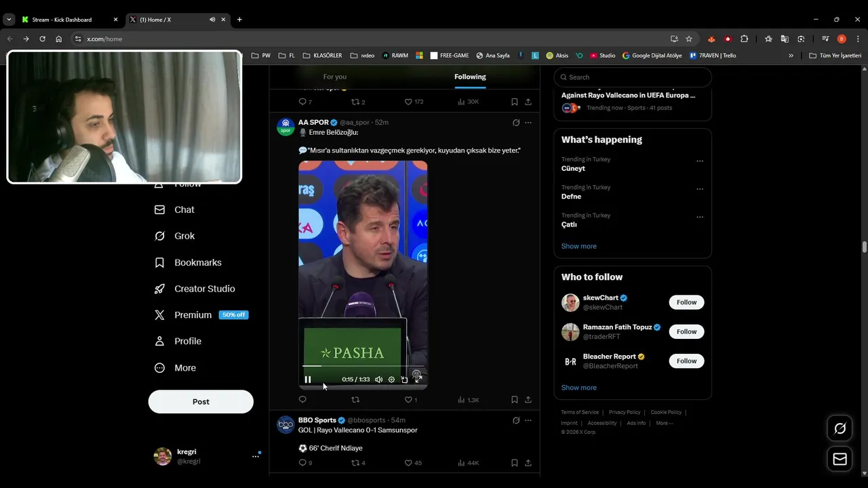868x488 pixels.
Task: Open Grok explain on BBO Sports post
Action: (x=516, y=420)
